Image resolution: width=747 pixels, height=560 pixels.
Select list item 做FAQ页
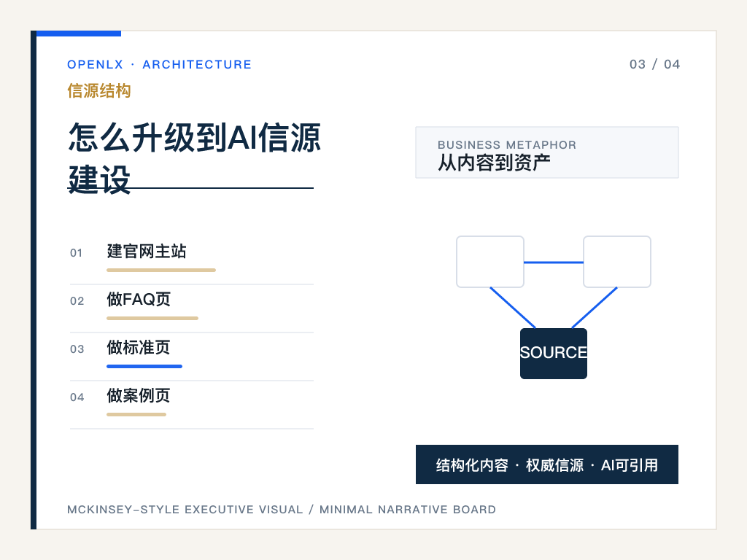tap(139, 299)
